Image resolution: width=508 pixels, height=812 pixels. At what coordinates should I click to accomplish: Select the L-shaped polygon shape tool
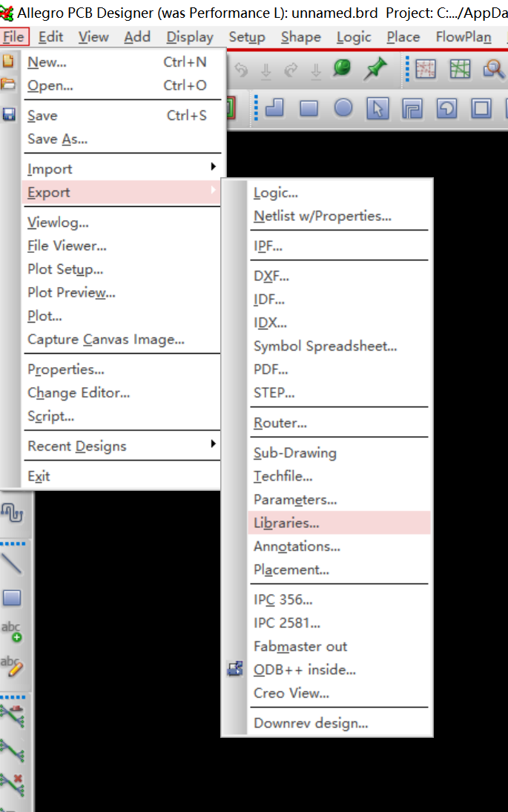[274, 108]
